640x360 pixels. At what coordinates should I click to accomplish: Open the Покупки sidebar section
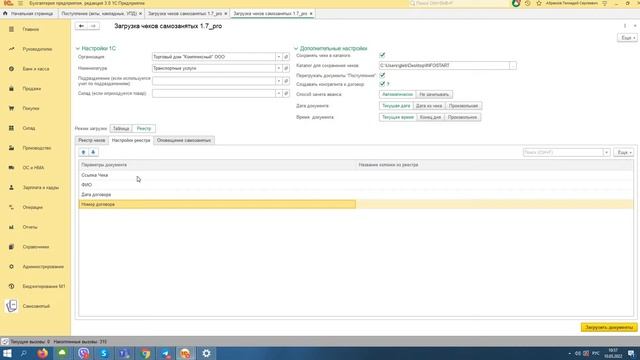click(31, 109)
